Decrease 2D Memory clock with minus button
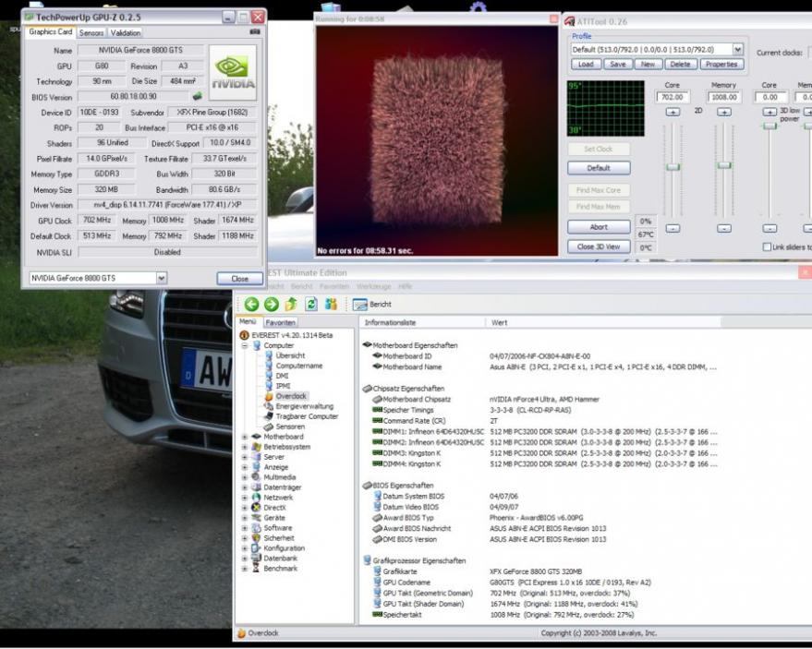Screen dimensions: 812x649 pos(724,228)
